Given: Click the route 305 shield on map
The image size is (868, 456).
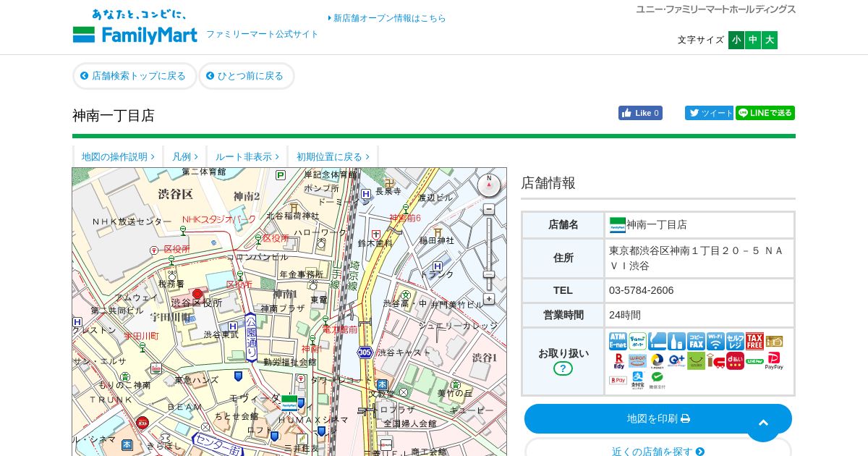Looking at the screenshot, I should pos(364,352).
